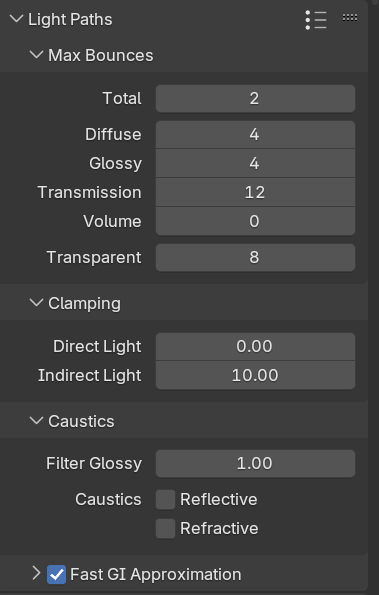Click the Indirect Light clamping value
The width and height of the screenshot is (379, 595).
tap(255, 375)
